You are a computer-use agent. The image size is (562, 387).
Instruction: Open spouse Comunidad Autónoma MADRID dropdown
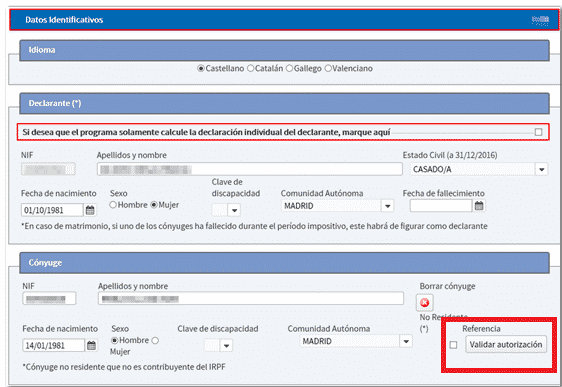pyautogui.click(x=356, y=341)
